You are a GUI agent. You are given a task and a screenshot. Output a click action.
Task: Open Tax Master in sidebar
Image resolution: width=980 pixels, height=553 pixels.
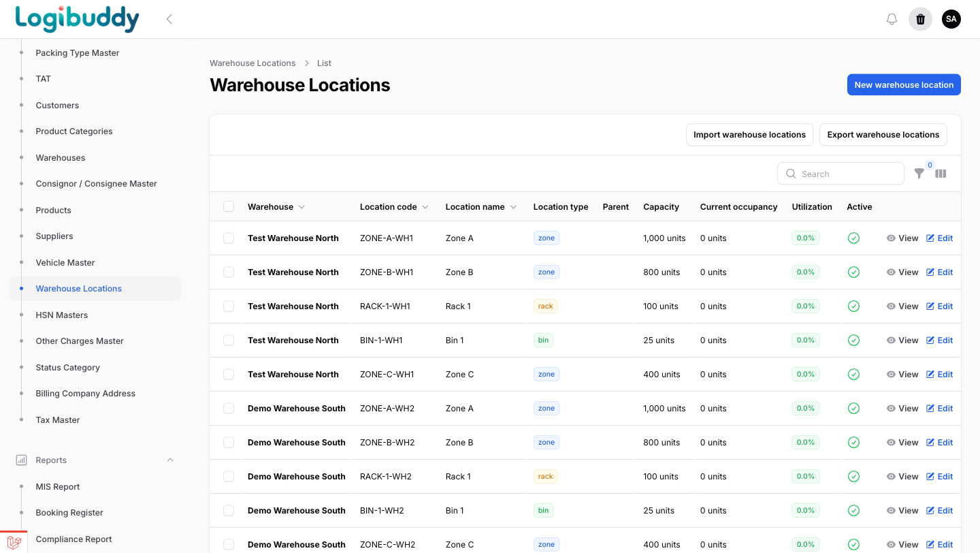tap(58, 420)
